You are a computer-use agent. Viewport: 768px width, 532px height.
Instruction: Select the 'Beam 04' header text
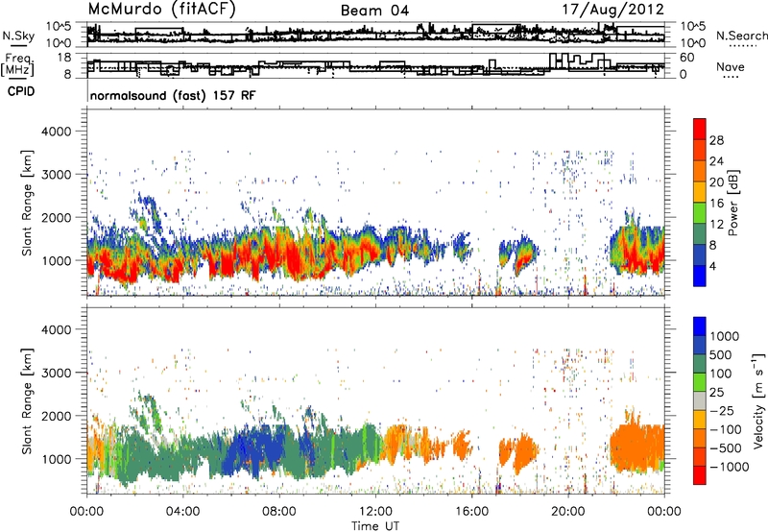tap(374, 11)
